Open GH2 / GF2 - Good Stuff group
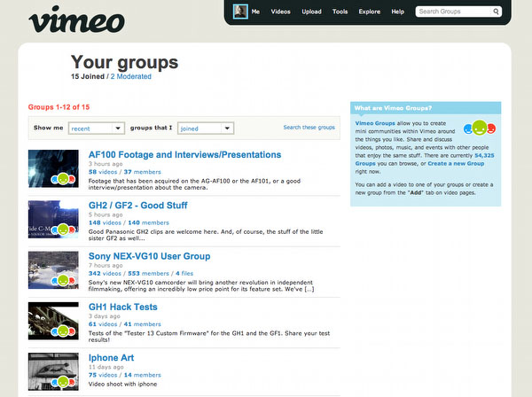 137,206
